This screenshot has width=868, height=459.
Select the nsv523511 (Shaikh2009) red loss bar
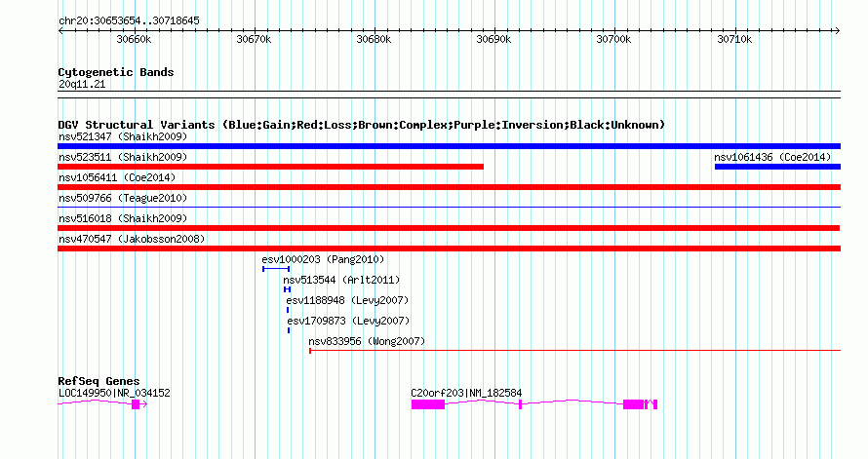pyautogui.click(x=271, y=167)
